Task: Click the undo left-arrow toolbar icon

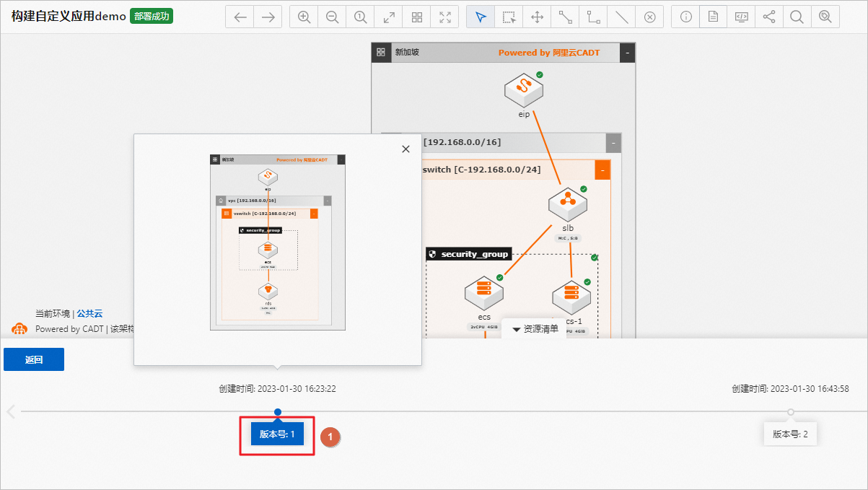Action: tap(240, 17)
